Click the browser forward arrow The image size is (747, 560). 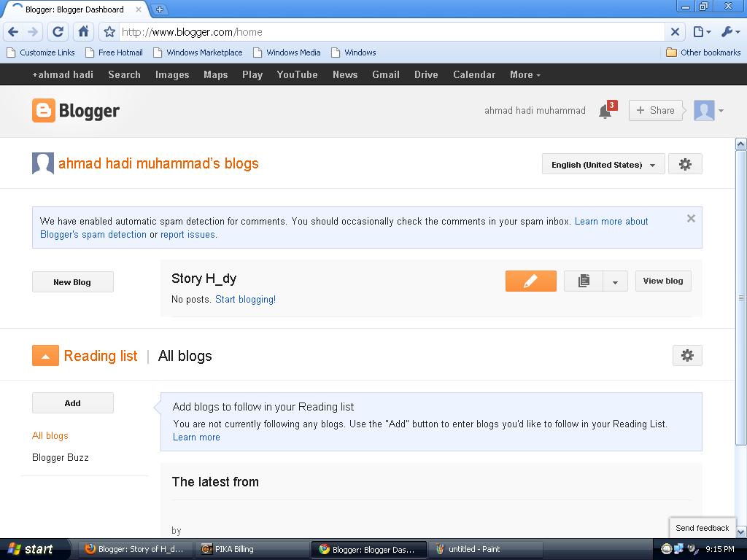[x=33, y=32]
